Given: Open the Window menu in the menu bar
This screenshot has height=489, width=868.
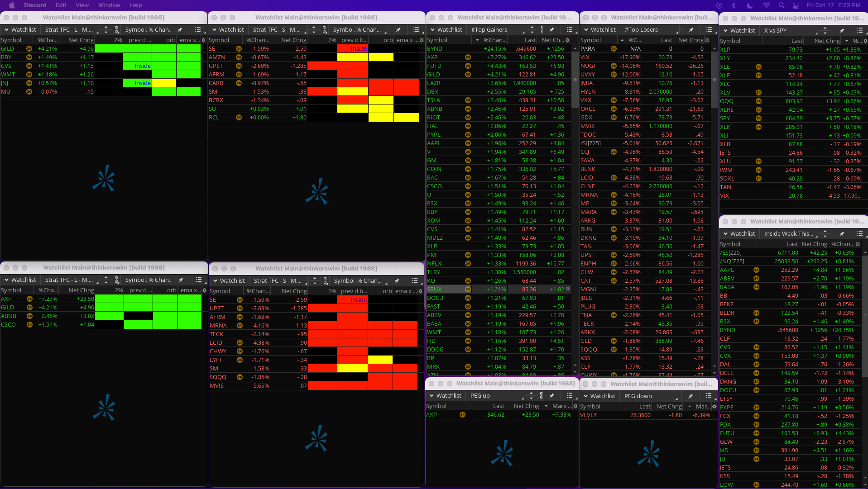Looking at the screenshot, I should (x=109, y=5).
